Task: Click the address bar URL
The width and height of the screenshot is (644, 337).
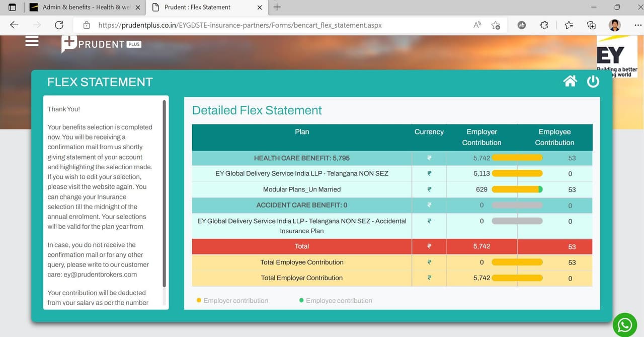Action: point(240,25)
